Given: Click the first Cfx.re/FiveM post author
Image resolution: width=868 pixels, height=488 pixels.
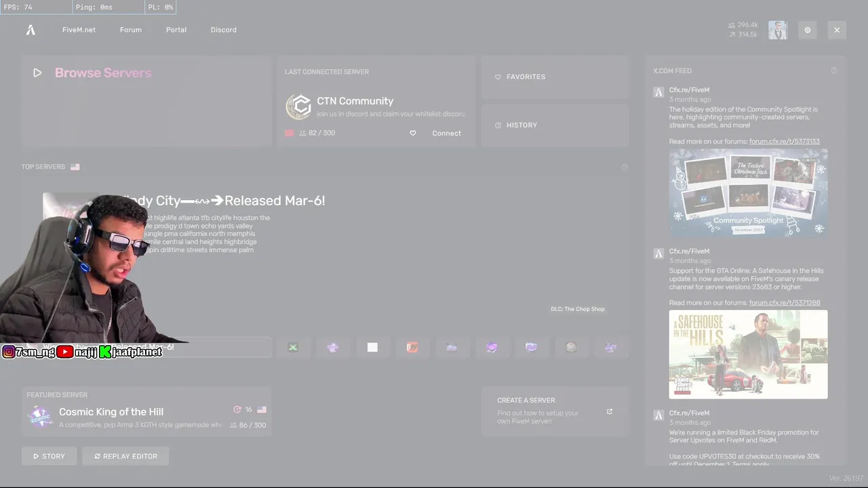Looking at the screenshot, I should [x=689, y=90].
